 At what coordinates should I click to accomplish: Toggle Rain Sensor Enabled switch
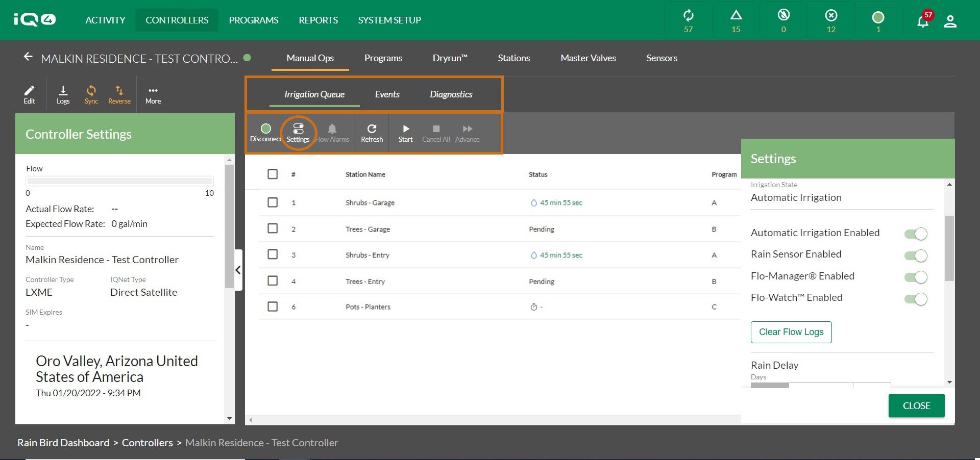[x=916, y=255]
